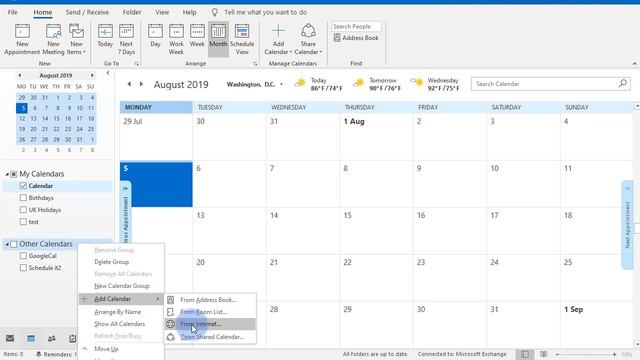Click the Tell me lightbulb icon
Screen dimensions: 640x360
pos(215,12)
